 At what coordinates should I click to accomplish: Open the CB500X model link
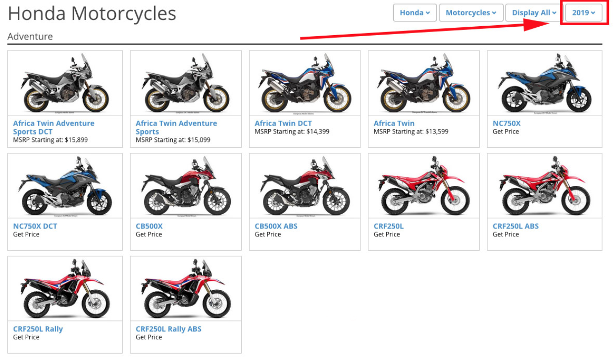[149, 226]
